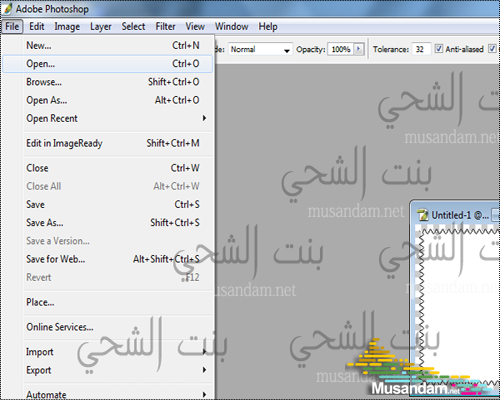The image size is (500, 400).
Task: Choose Browse... in the File menu
Action: pyautogui.click(x=108, y=82)
